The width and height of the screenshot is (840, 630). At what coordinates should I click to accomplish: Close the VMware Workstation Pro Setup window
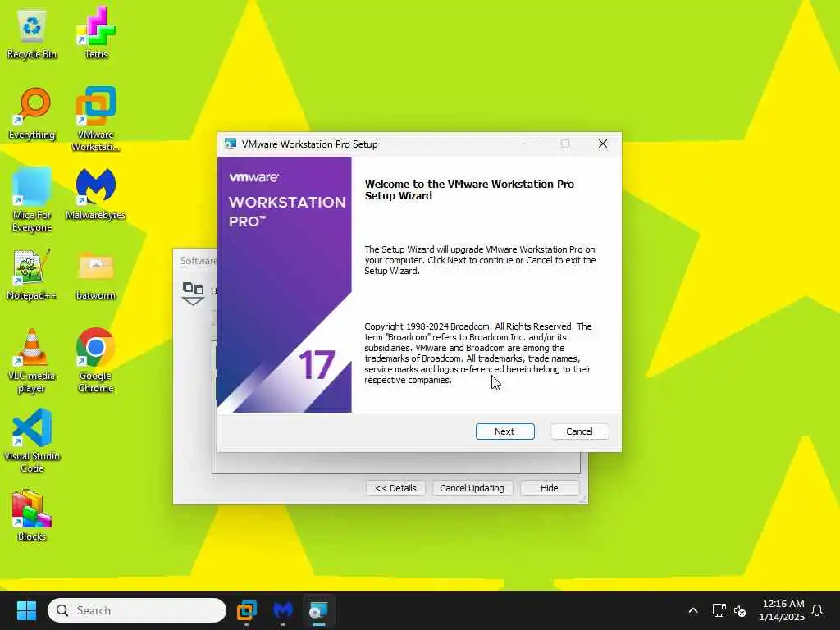click(603, 144)
